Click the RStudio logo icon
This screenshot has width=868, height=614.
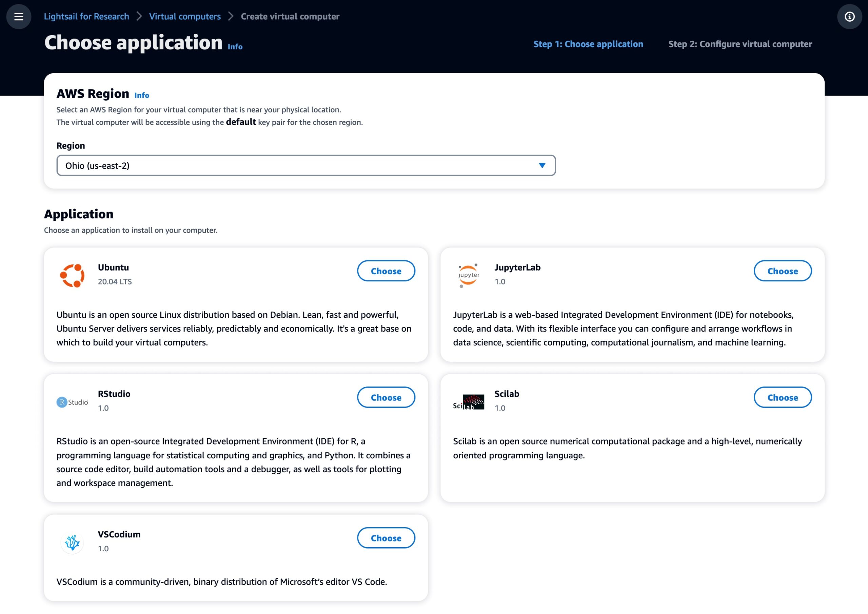point(72,402)
